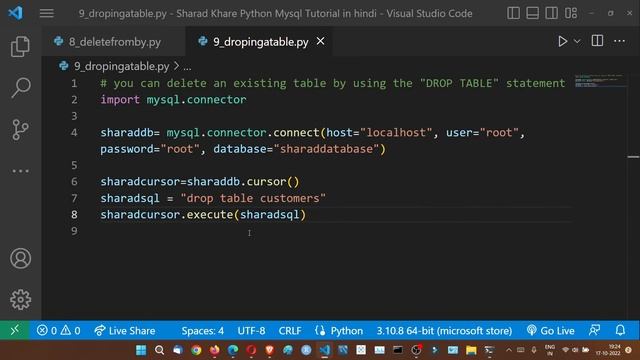
Task: Open Opera browser from taskbar
Action: pos(251,350)
